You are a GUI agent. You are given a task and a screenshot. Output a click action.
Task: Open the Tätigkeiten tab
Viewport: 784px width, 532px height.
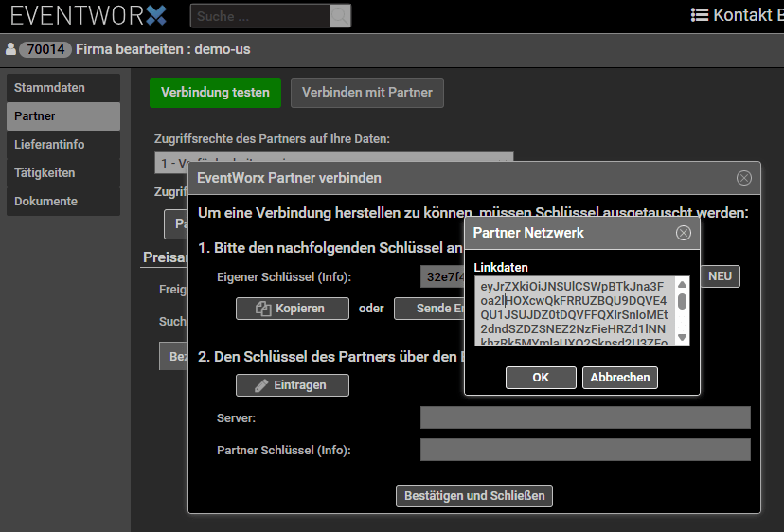[x=63, y=173]
